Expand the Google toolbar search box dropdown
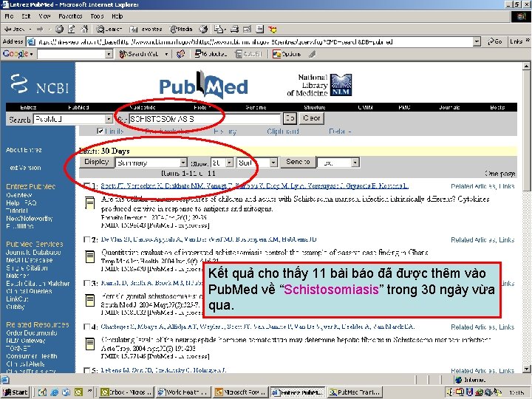The height and width of the screenshot is (399, 532). [109, 54]
